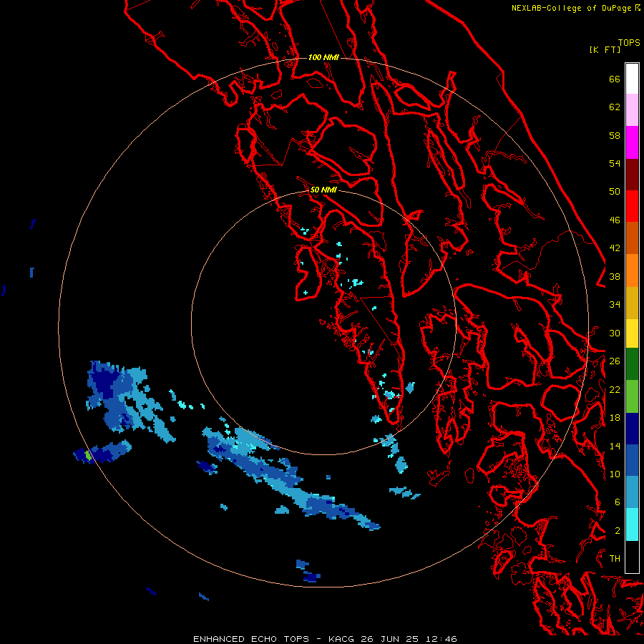Click the dark orange 42 kft legend swatch

tap(632, 238)
